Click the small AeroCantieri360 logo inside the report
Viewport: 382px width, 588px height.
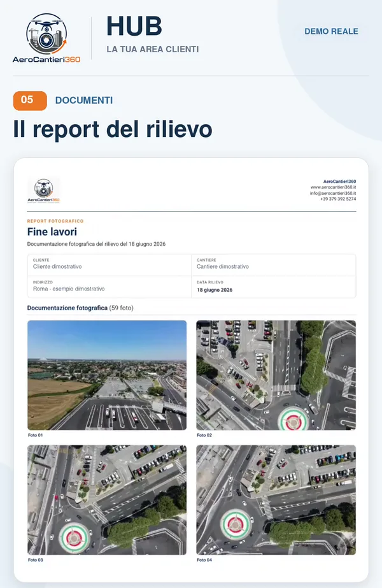point(43,190)
